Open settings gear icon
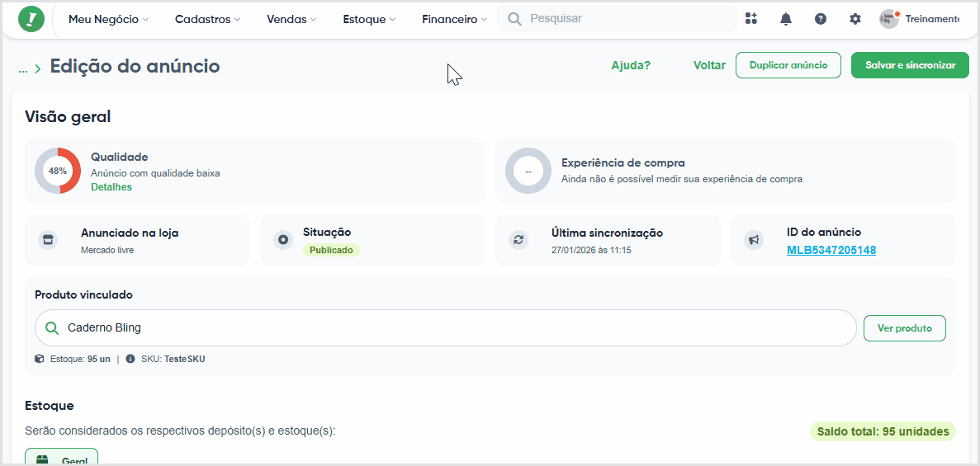980x466 pixels. (855, 19)
